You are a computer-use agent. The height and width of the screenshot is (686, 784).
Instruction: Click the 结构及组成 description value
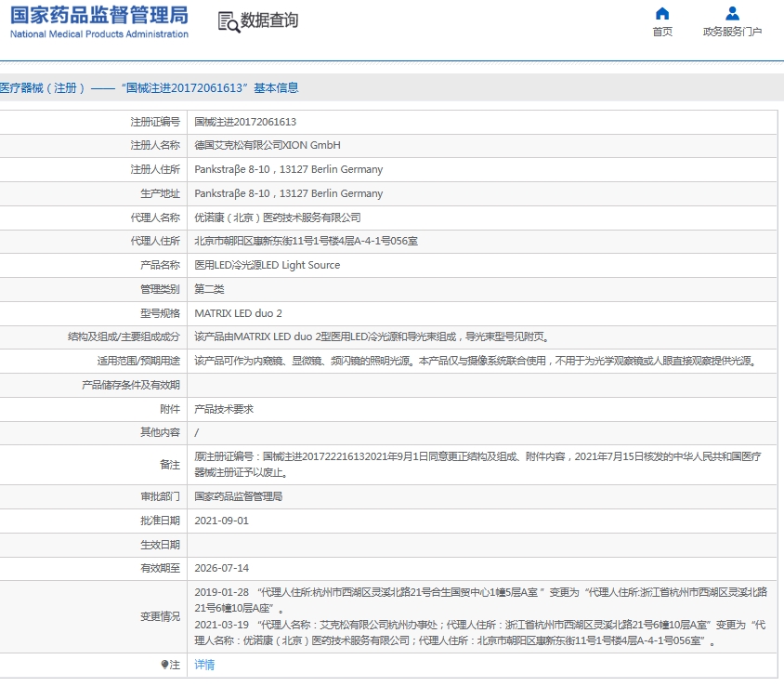(372, 336)
